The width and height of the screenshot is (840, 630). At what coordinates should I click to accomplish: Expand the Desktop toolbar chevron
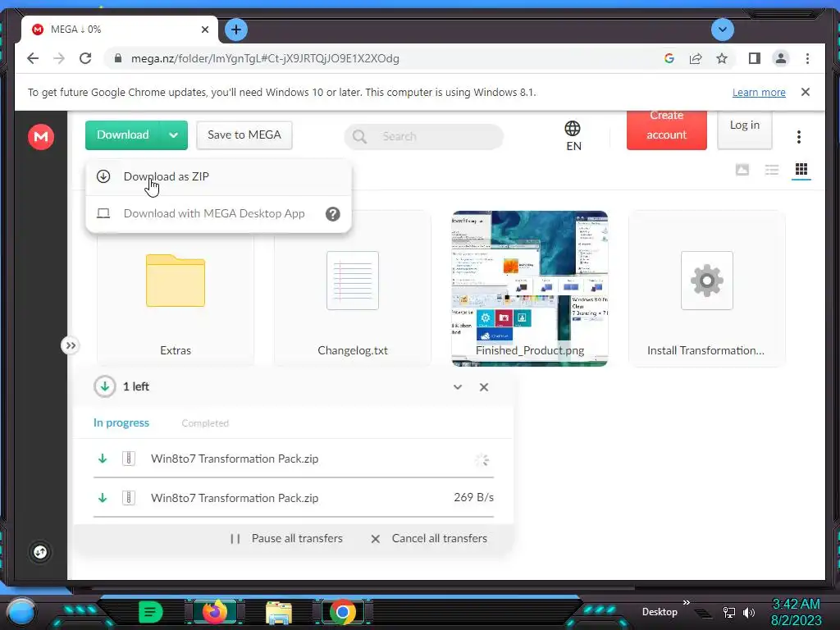pyautogui.click(x=687, y=603)
